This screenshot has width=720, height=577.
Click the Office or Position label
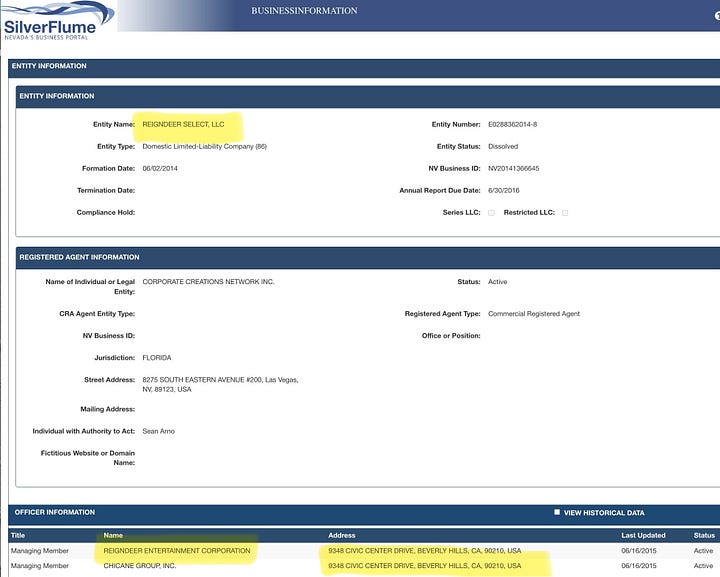point(451,336)
